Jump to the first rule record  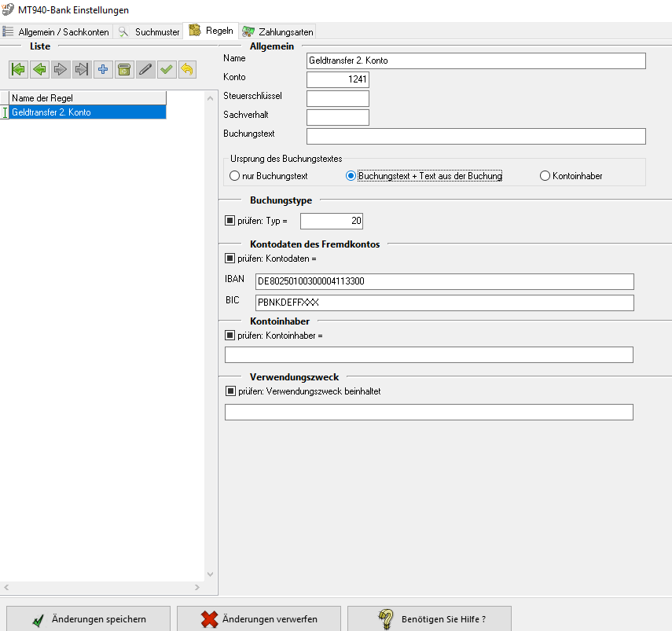pyautogui.click(x=18, y=70)
